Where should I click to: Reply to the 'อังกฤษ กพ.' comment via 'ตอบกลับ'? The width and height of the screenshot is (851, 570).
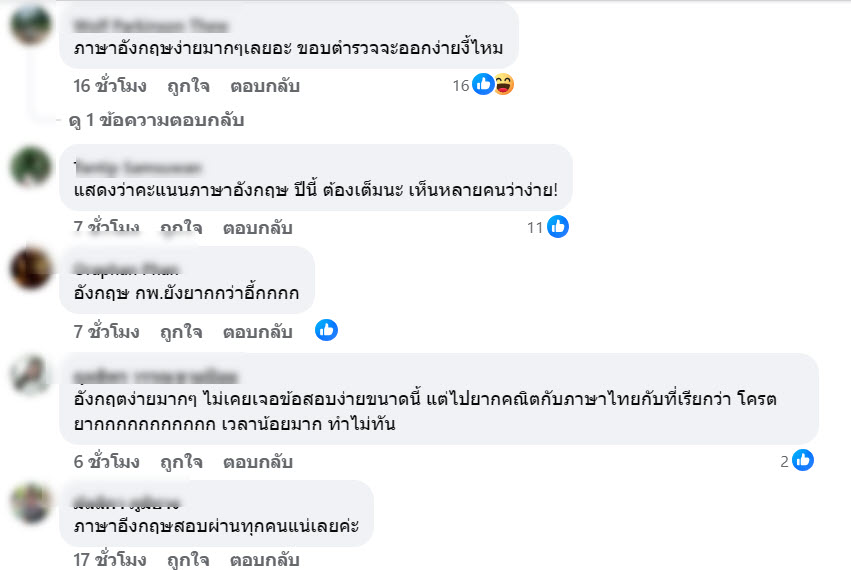point(257,332)
